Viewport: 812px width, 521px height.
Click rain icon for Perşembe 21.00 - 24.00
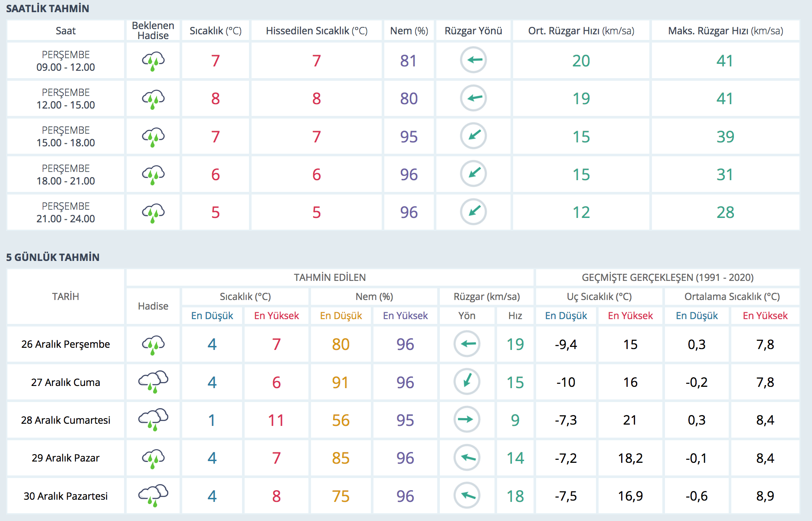click(153, 212)
